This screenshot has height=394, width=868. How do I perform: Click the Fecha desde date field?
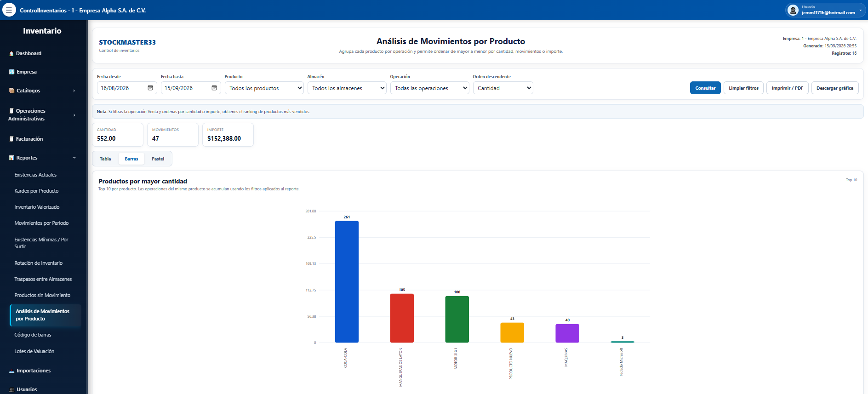[127, 88]
